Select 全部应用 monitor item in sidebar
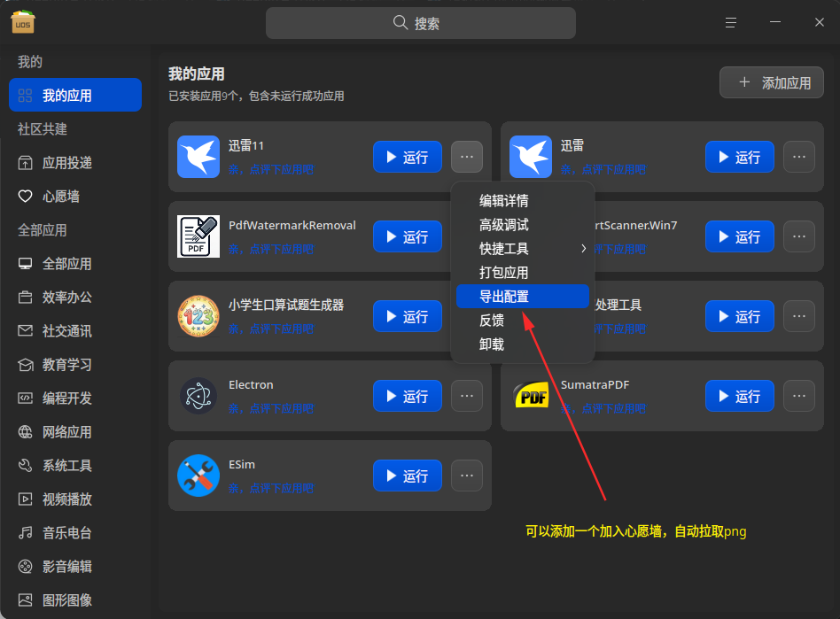 pyautogui.click(x=75, y=264)
